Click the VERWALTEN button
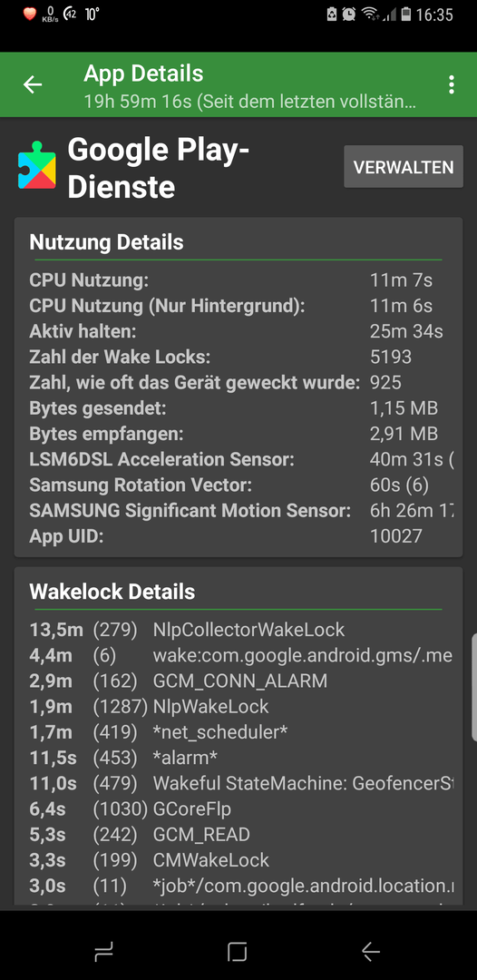This screenshot has height=980, width=477. [x=404, y=167]
